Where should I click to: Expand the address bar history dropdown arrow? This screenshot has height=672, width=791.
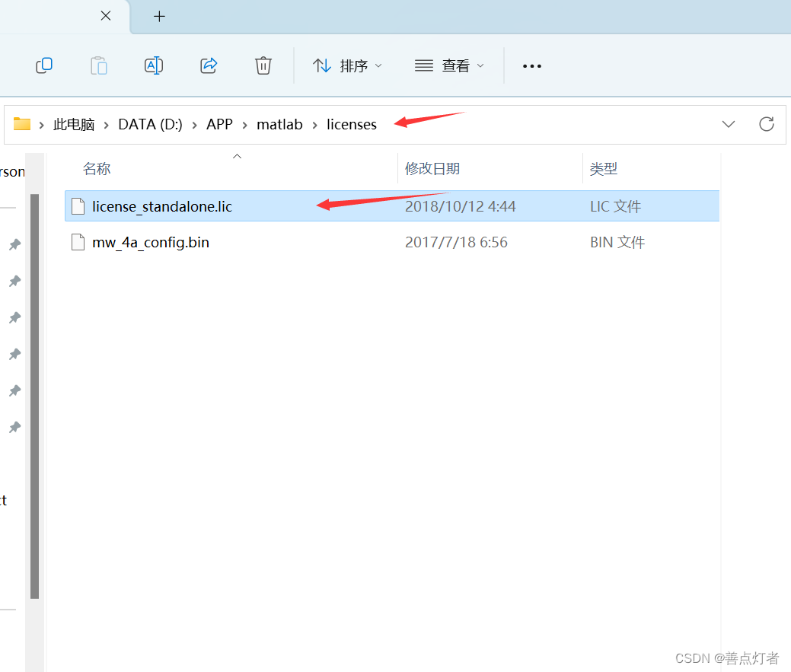729,124
